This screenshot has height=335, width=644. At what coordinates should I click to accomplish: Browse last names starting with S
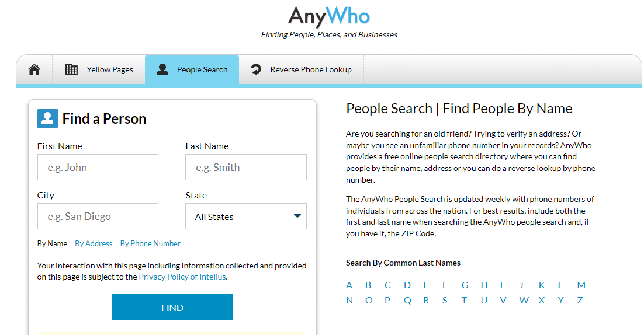445,301
